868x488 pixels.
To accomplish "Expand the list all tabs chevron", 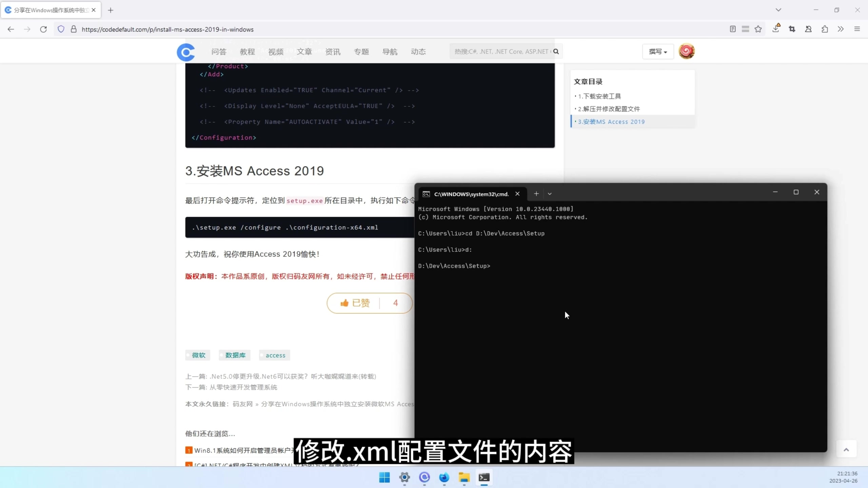I will tap(778, 10).
